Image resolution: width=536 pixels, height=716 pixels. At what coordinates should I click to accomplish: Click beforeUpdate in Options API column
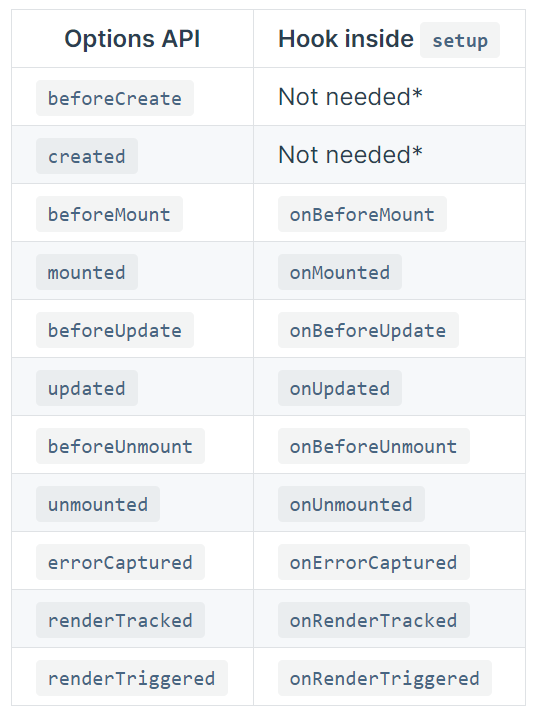click(115, 330)
